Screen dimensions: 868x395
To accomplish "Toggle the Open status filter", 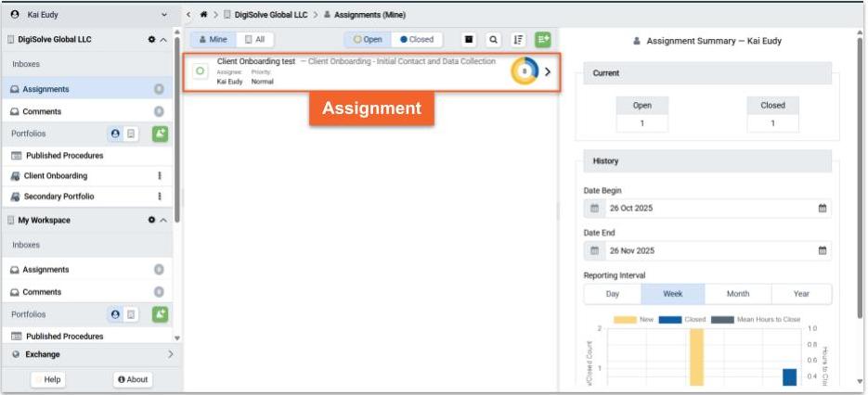I will coord(369,40).
